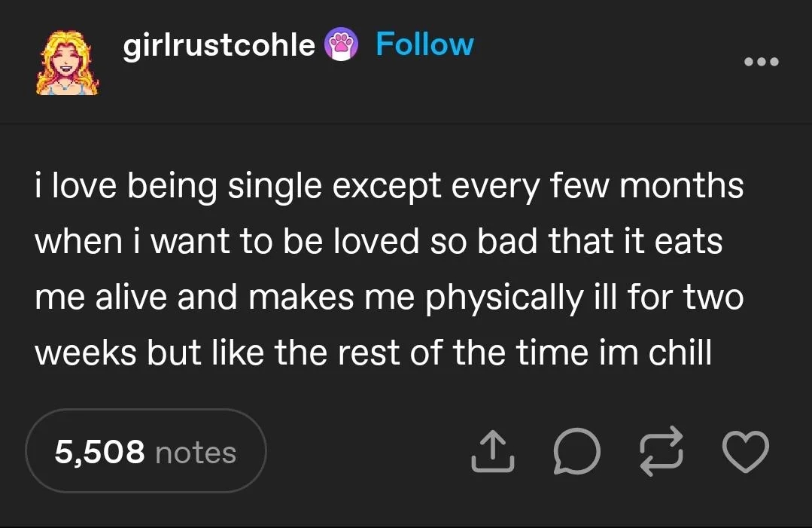
Task: Click the post line starting "i love being single"
Action: (x=389, y=186)
